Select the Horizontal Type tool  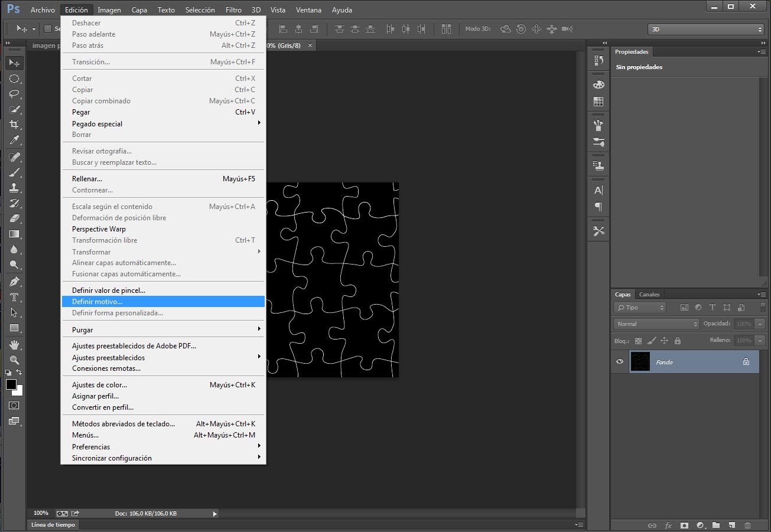click(13, 297)
